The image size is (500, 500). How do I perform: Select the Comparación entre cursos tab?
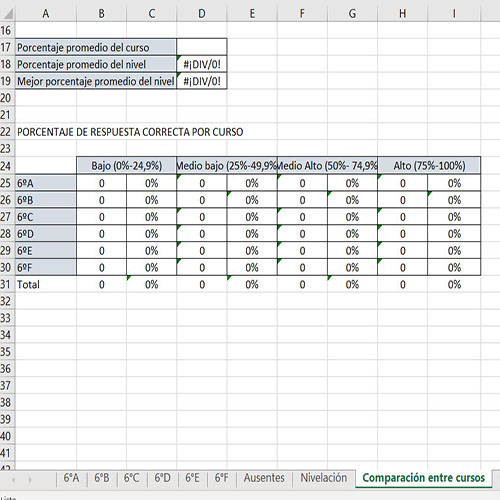pos(424,478)
